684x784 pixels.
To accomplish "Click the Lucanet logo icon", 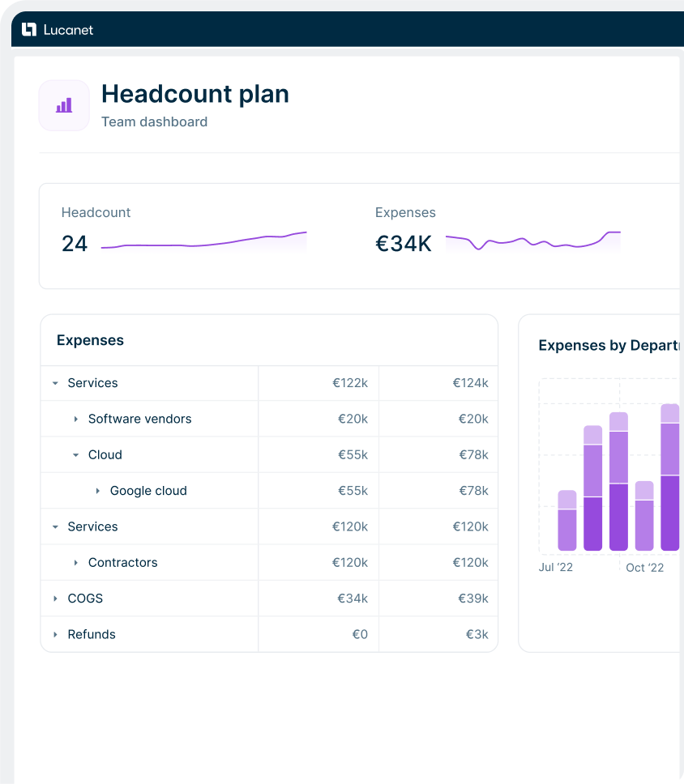I will tap(29, 30).
